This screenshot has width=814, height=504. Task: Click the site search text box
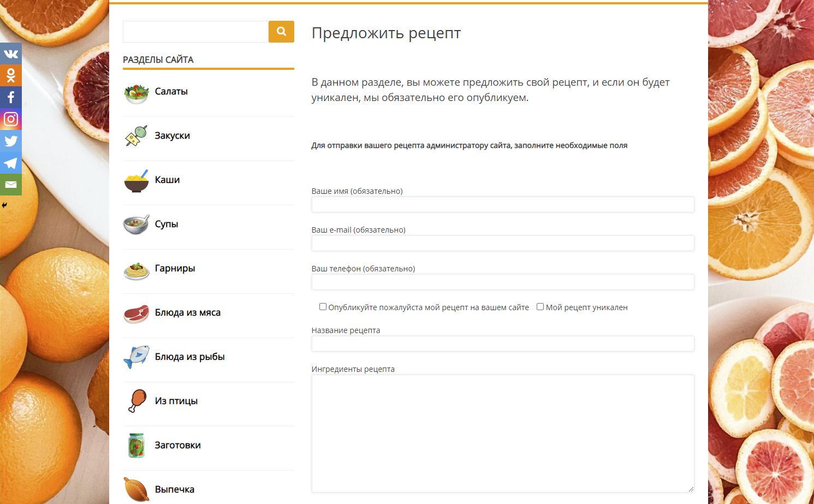(x=195, y=32)
